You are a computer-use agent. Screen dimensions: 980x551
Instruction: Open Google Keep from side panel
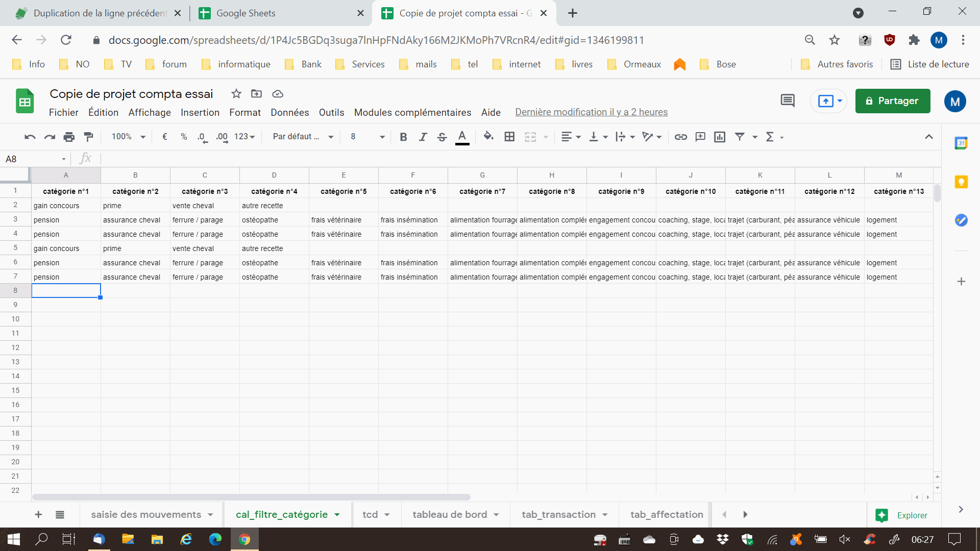(x=961, y=182)
